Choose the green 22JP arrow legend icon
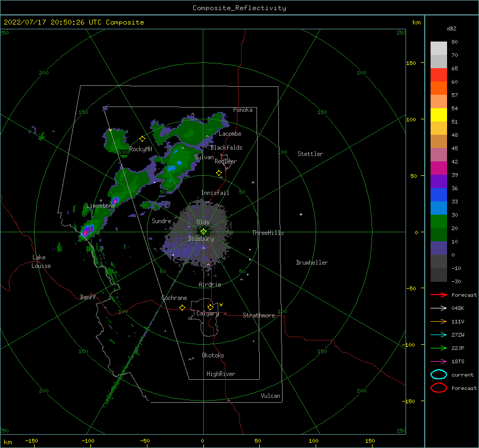 point(439,348)
